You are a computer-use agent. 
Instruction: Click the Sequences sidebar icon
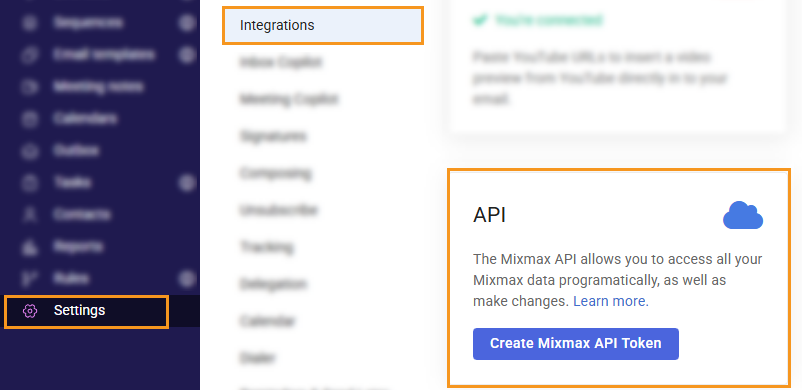pyautogui.click(x=30, y=23)
